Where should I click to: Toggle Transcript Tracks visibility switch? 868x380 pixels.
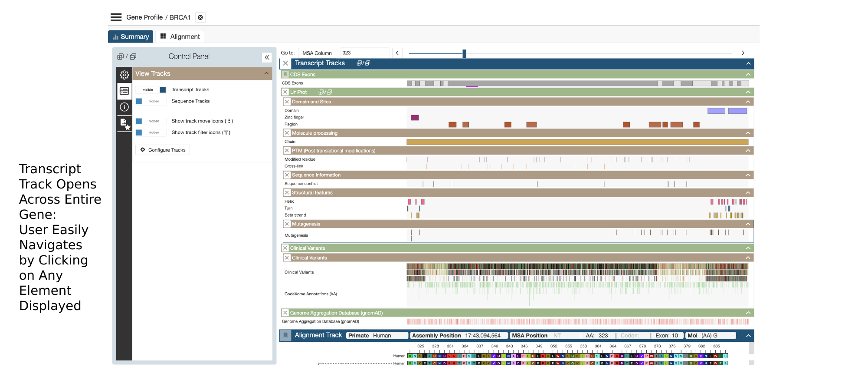coord(151,89)
